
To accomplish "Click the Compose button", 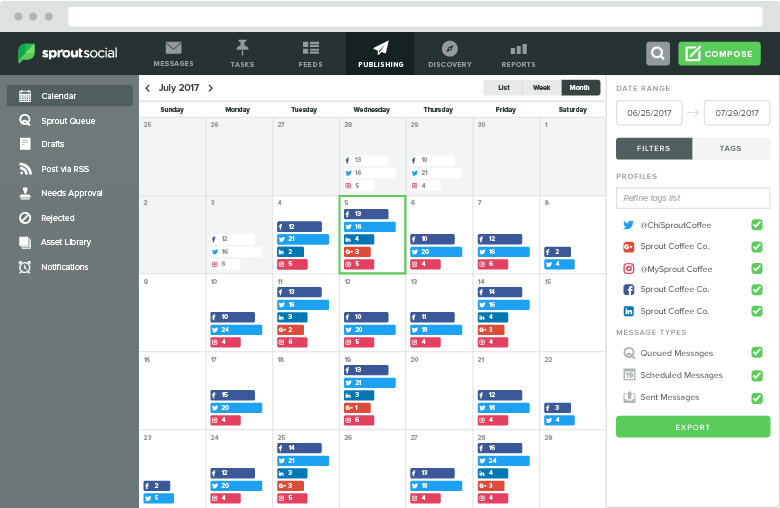I will (x=719, y=53).
